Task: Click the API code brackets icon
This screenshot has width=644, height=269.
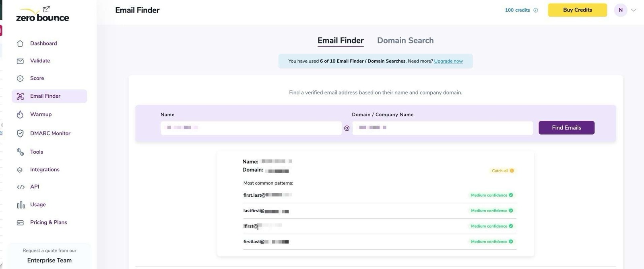Action: point(21,187)
